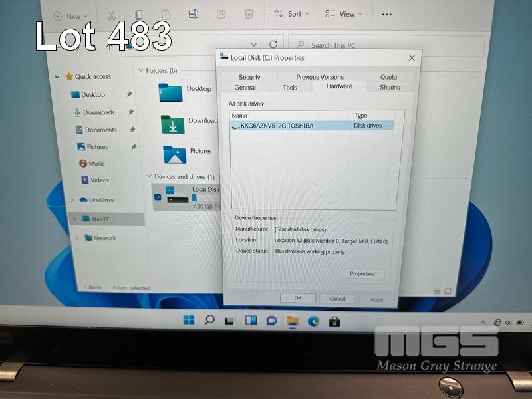Switch to the Previous Versions tab
The width and height of the screenshot is (532, 399).
click(x=320, y=77)
